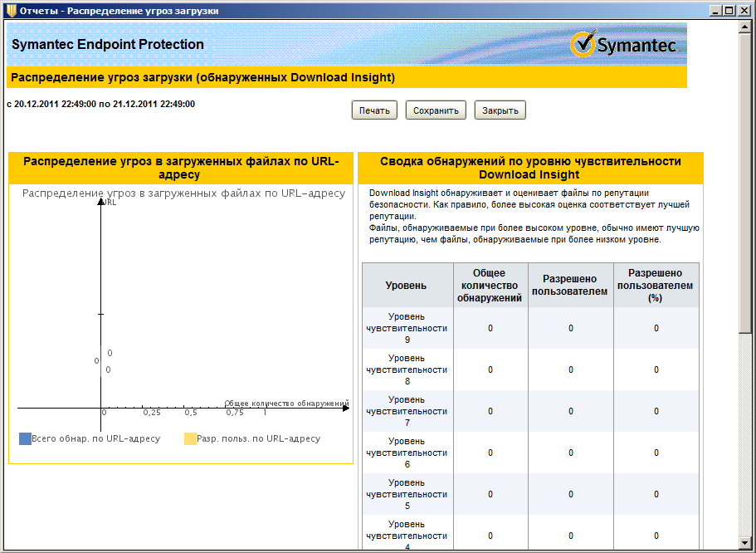This screenshot has width=756, height=553.
Task: Select the Уровень чувствительности 7 row label
Action: [x=407, y=411]
